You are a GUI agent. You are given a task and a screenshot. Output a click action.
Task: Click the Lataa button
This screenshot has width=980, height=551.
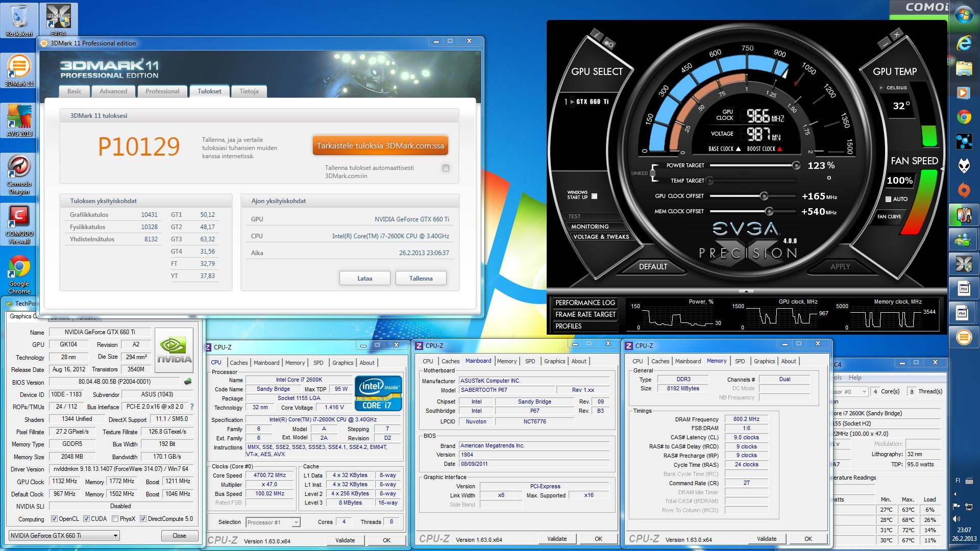pos(364,278)
